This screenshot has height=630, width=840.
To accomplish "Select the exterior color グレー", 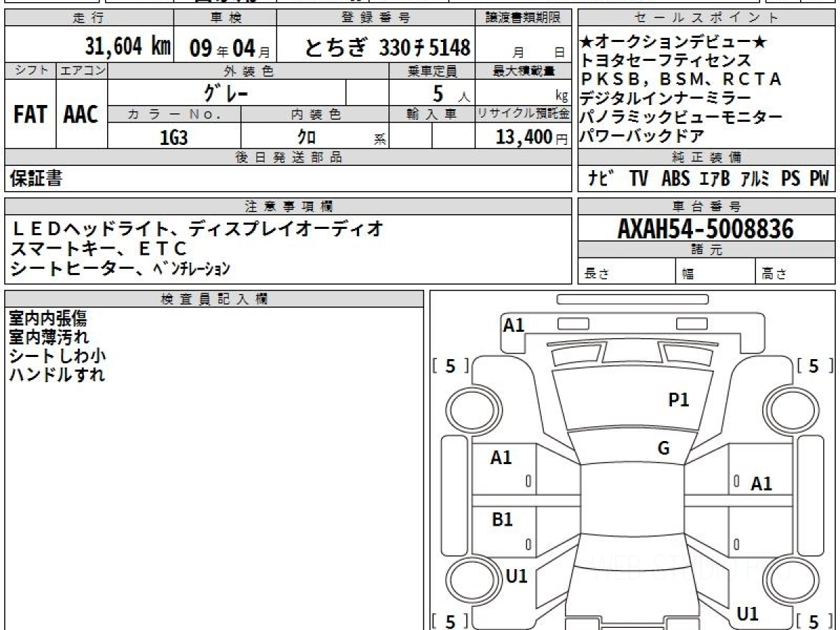I will pos(225,92).
